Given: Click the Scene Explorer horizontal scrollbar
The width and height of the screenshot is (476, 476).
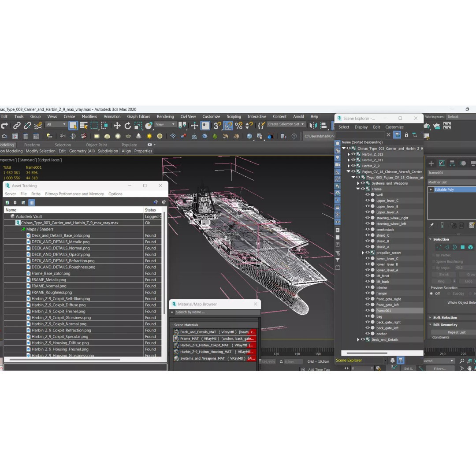Looking at the screenshot, I should 367,353.
